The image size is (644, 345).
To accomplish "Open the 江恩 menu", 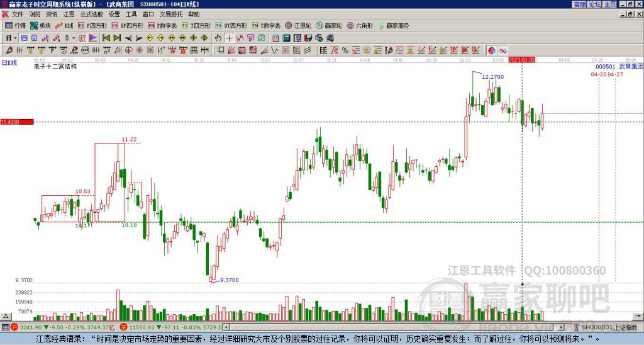I will 69,14.
